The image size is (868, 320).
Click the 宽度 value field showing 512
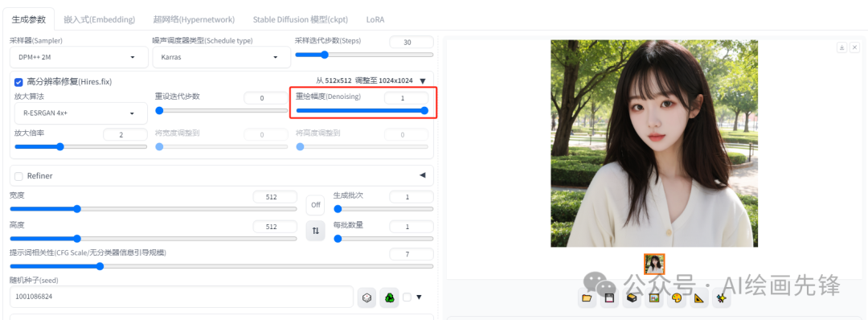click(275, 197)
